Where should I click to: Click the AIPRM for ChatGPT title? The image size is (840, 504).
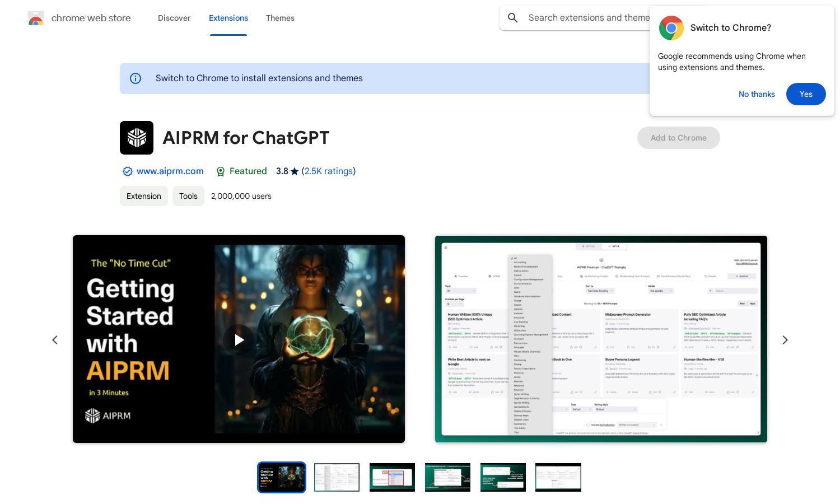tap(246, 138)
